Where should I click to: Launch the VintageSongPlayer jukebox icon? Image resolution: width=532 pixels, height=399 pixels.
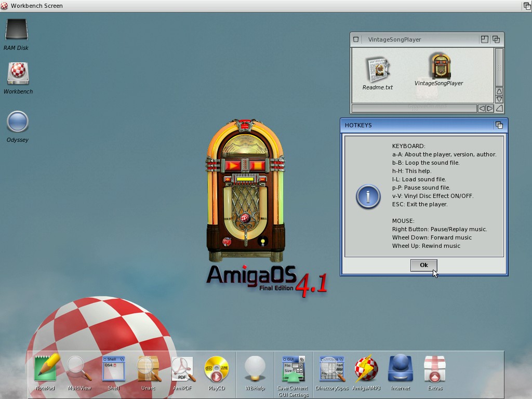point(439,66)
